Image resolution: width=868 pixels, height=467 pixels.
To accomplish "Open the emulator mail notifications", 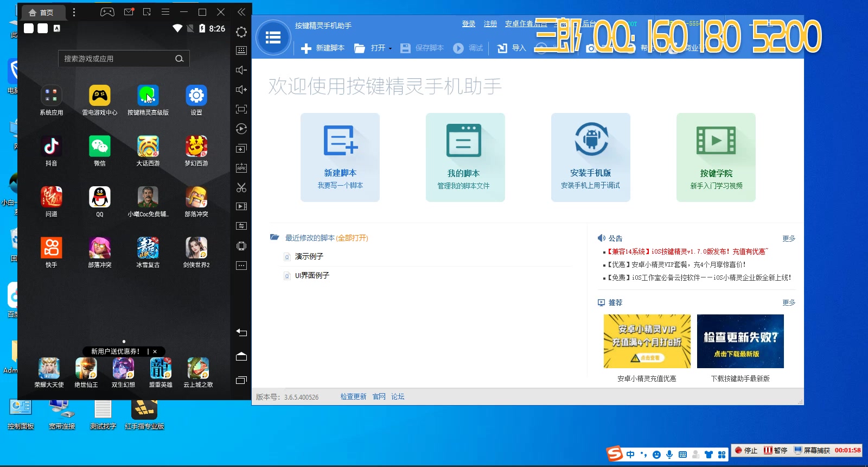I will pos(129,12).
